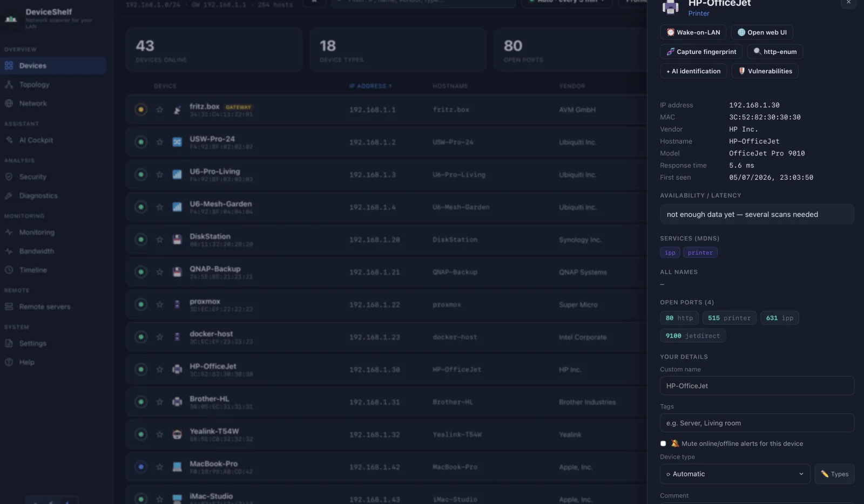Toggle Mute online/offline alerts checkbox

pos(663,444)
